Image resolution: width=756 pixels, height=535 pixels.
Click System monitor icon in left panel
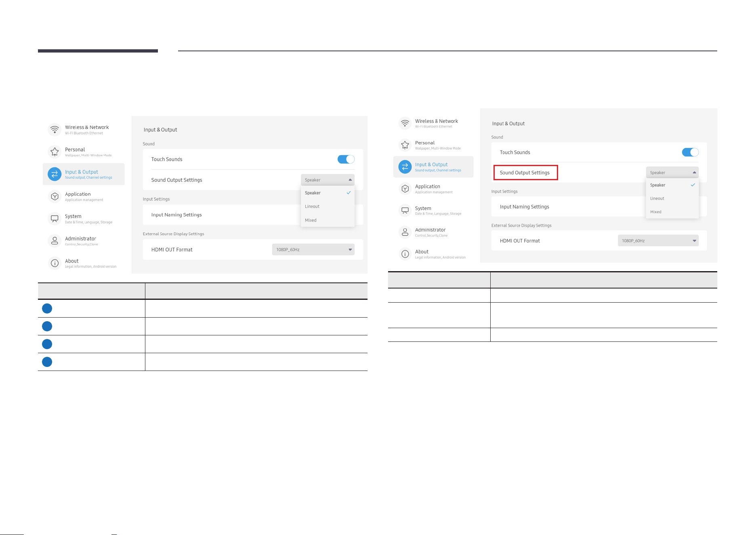55,219
